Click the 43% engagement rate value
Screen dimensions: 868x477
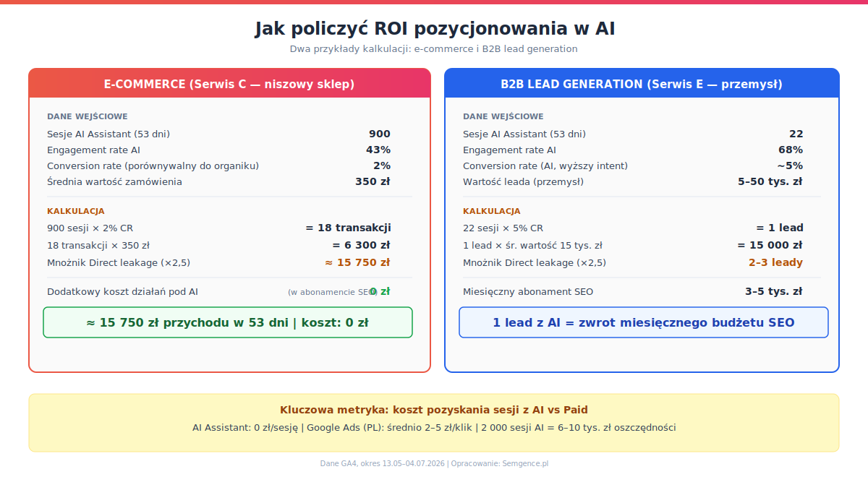[378, 150]
